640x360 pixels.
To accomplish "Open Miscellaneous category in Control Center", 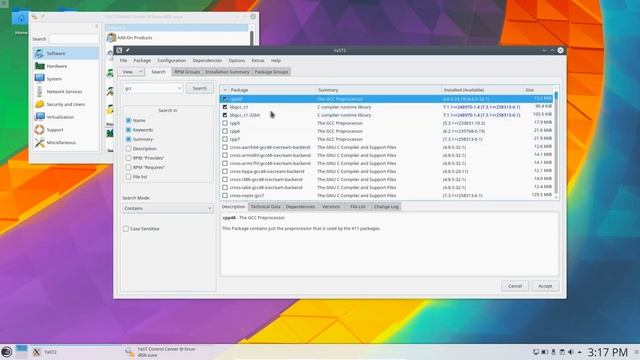I will click(x=66, y=142).
